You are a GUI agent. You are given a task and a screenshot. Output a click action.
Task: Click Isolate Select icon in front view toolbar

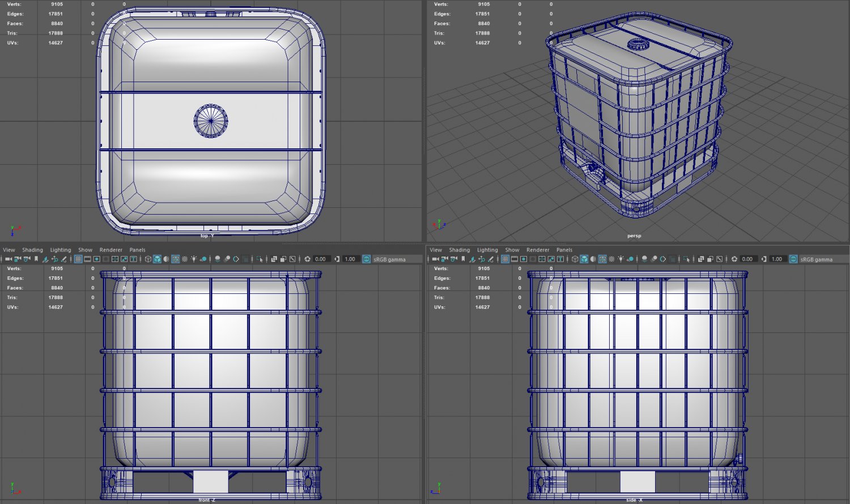tap(260, 259)
